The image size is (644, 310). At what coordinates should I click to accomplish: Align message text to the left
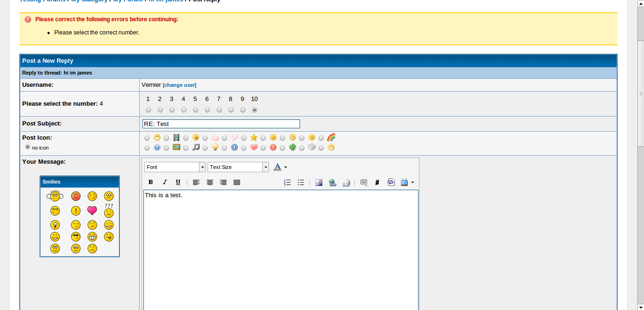click(196, 182)
